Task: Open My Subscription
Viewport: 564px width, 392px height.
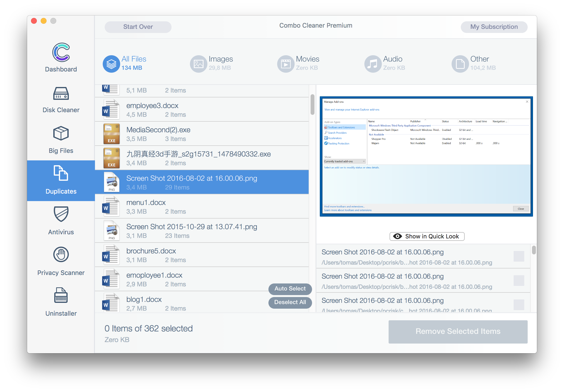Action: coord(494,27)
